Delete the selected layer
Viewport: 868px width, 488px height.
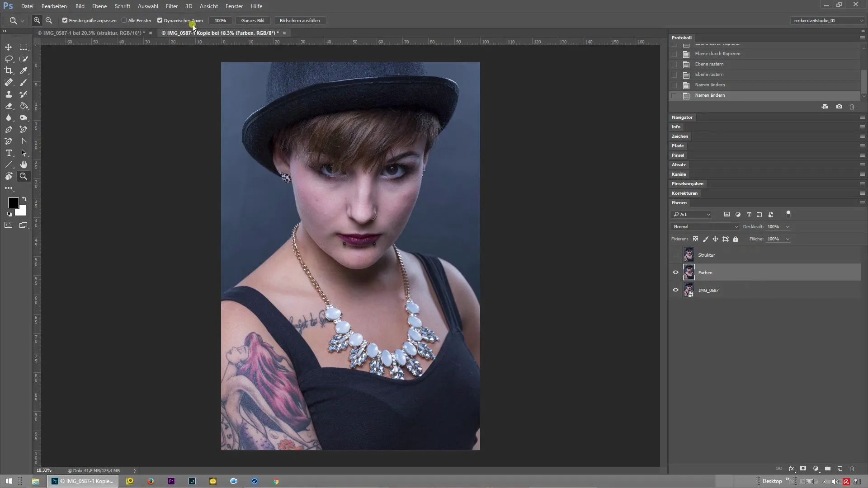tap(852, 469)
